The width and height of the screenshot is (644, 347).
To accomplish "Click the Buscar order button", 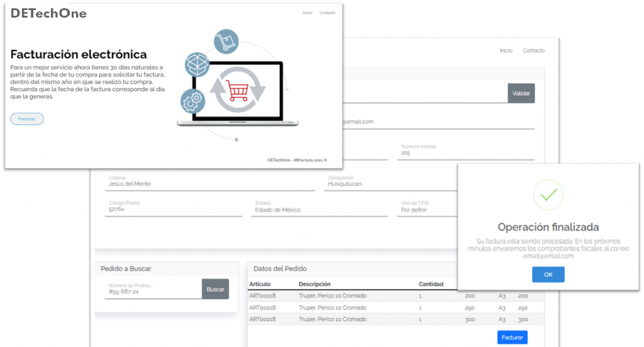I will (x=215, y=289).
